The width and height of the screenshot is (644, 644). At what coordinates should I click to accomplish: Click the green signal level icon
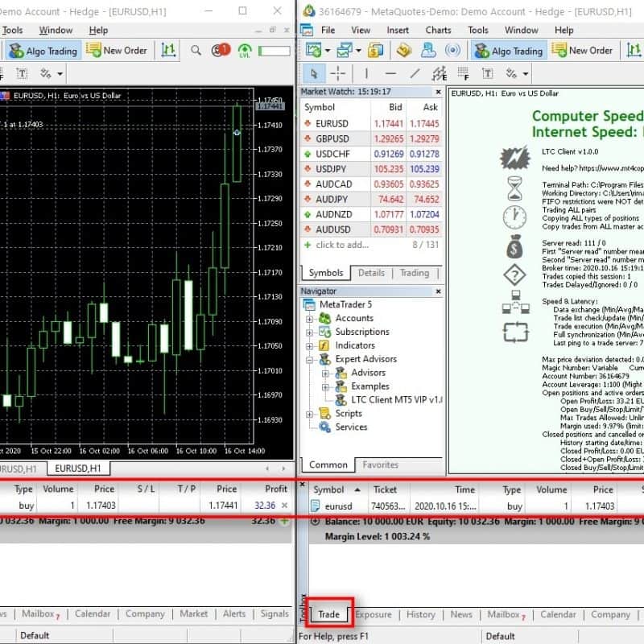245,51
